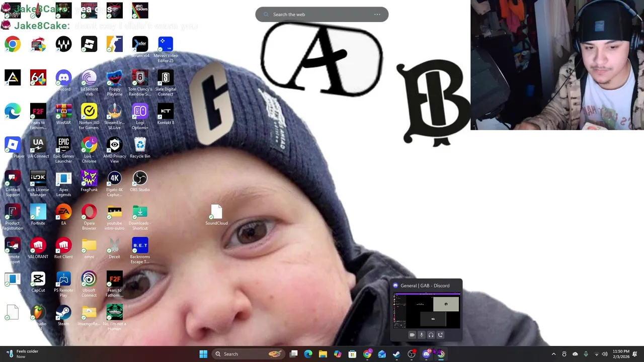Open Microsoft Store from the taskbar

[352, 354]
